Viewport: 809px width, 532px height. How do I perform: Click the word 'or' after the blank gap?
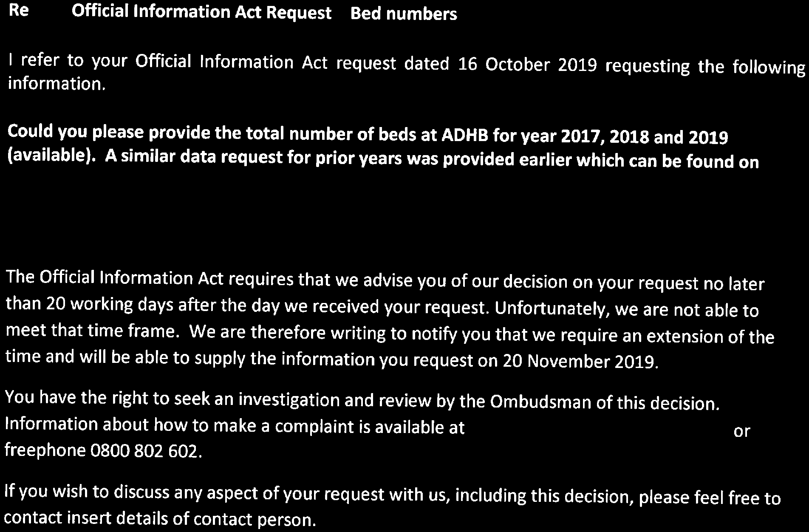click(x=742, y=431)
